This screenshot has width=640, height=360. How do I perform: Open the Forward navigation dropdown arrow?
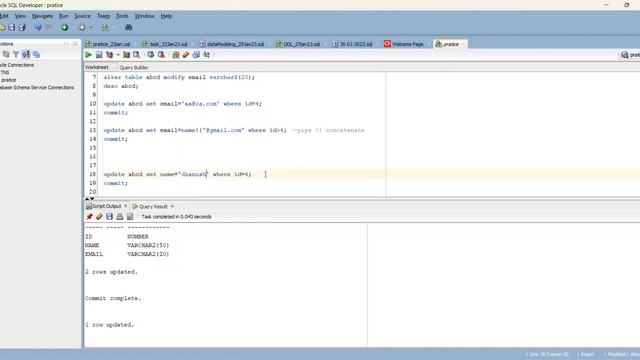(91, 28)
